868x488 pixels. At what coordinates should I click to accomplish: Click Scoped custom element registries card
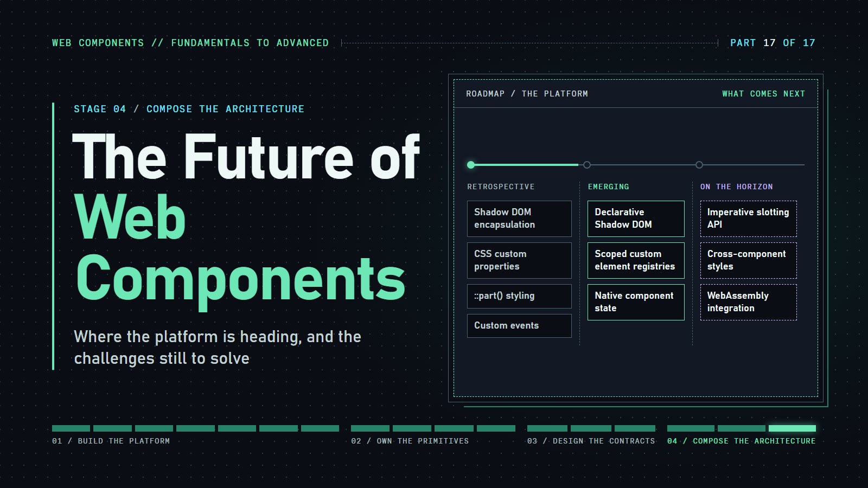[x=636, y=260]
